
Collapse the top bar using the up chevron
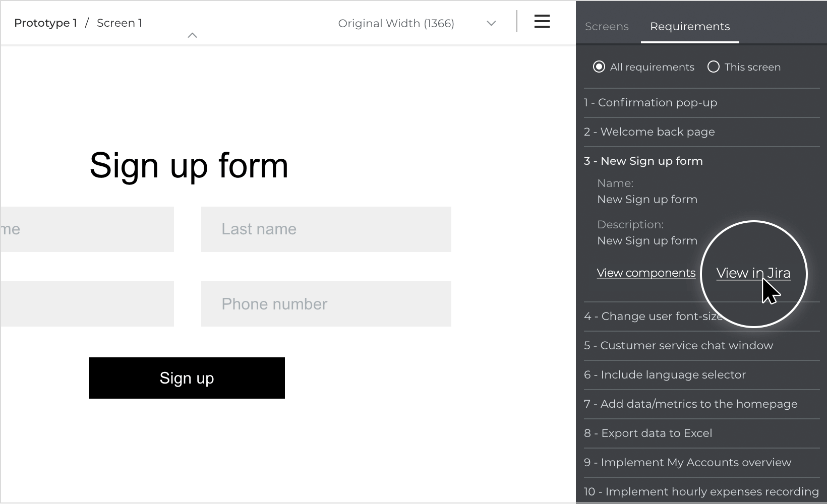pos(192,35)
